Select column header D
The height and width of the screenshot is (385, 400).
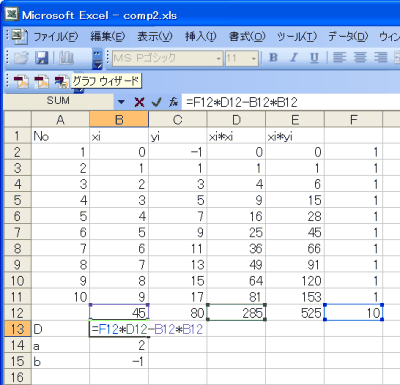coord(236,119)
